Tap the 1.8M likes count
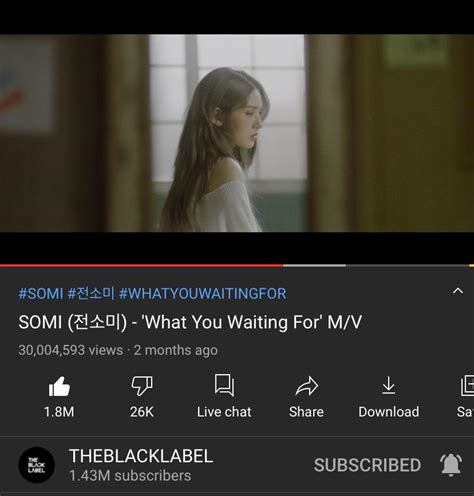 59,412
